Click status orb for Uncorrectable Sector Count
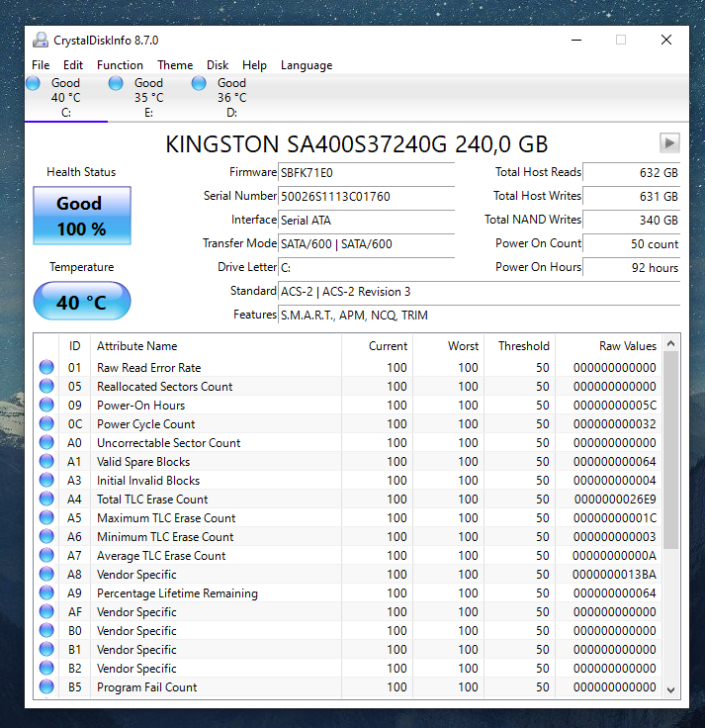Image resolution: width=705 pixels, height=728 pixels. [x=46, y=442]
